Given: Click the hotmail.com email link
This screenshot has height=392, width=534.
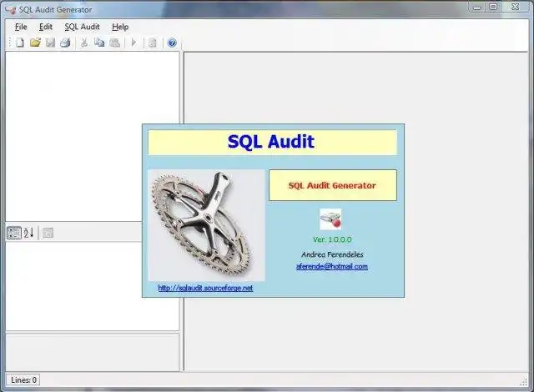Looking at the screenshot, I should point(332,266).
